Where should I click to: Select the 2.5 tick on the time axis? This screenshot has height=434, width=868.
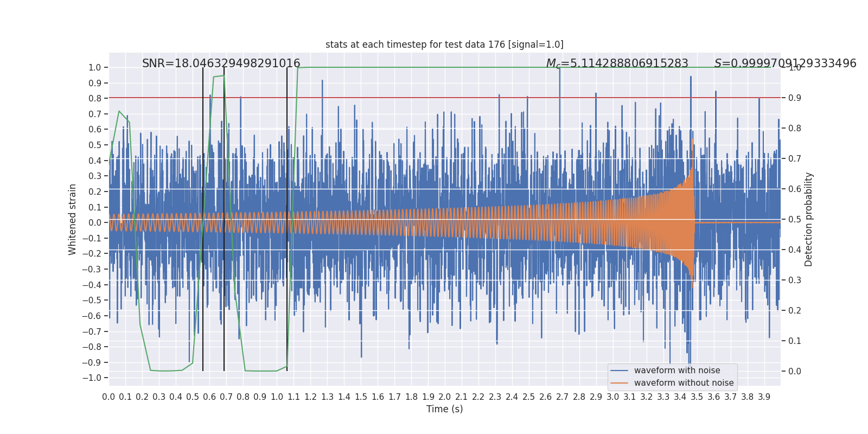[x=529, y=397]
